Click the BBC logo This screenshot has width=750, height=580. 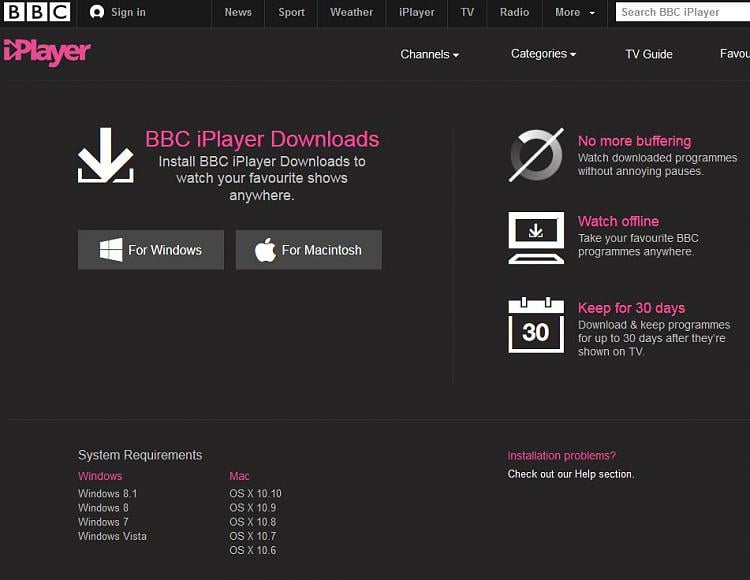pos(37,12)
